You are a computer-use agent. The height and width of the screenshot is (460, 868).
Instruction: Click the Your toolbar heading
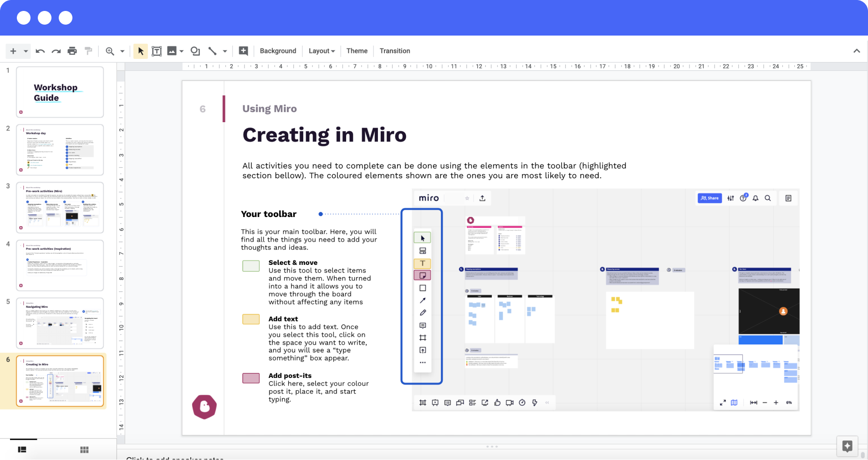269,214
